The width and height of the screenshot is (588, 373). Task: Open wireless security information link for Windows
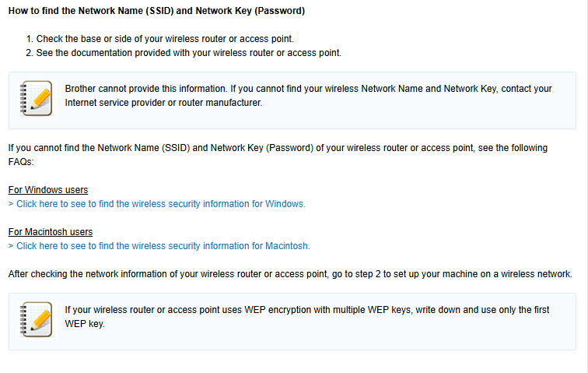pyautogui.click(x=157, y=204)
